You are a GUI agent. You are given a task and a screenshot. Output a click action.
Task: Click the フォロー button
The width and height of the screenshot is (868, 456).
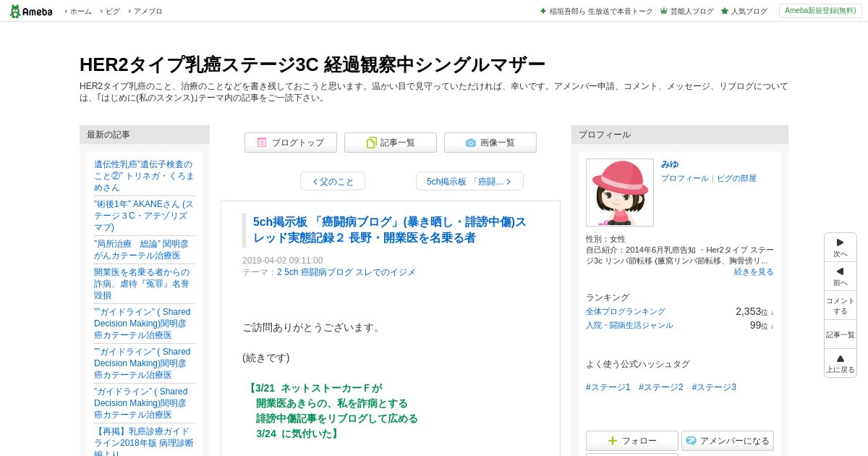click(x=632, y=441)
